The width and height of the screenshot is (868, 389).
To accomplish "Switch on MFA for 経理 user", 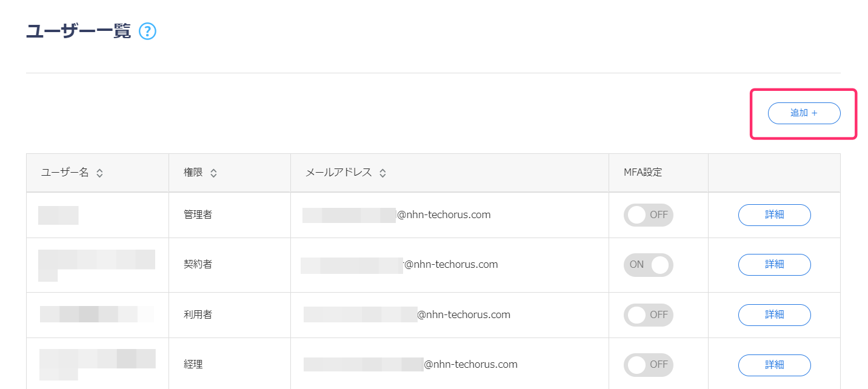I will [648, 365].
